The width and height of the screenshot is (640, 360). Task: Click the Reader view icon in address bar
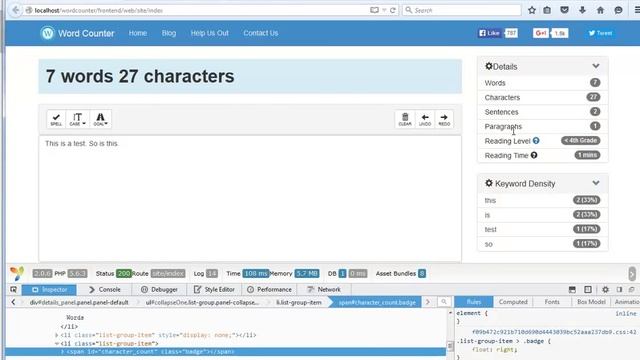[x=374, y=10]
